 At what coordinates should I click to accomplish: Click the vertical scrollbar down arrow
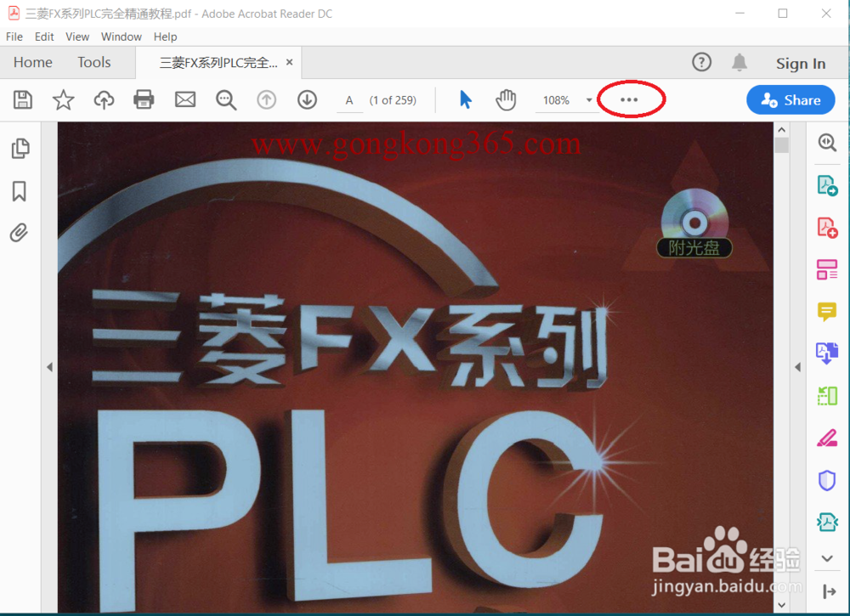(781, 605)
